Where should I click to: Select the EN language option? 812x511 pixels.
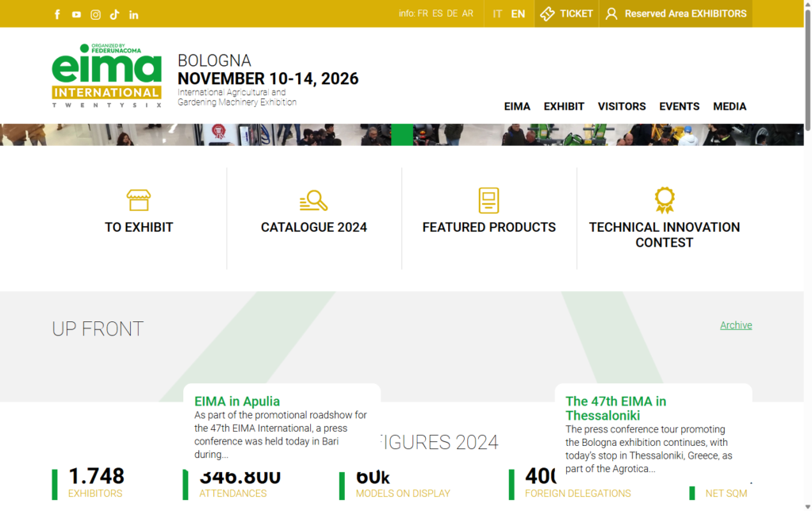click(x=518, y=13)
